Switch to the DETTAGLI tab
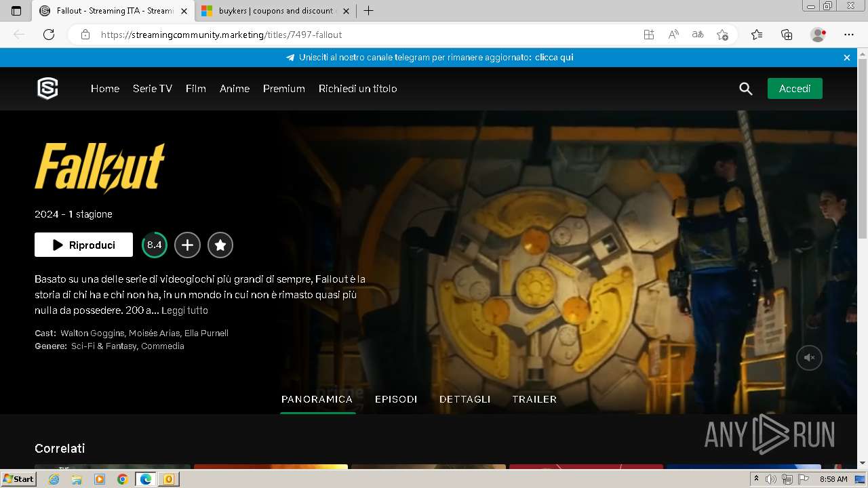Viewport: 868px width, 488px height. click(x=465, y=399)
